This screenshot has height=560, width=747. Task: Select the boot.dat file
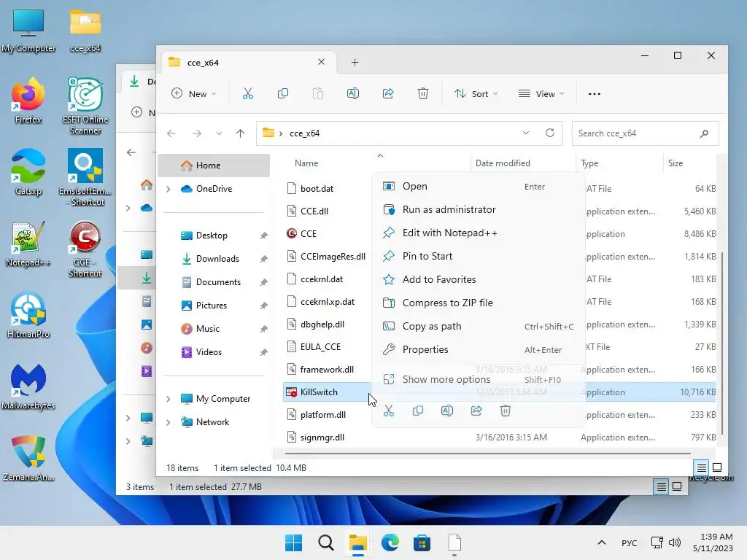coord(317,189)
